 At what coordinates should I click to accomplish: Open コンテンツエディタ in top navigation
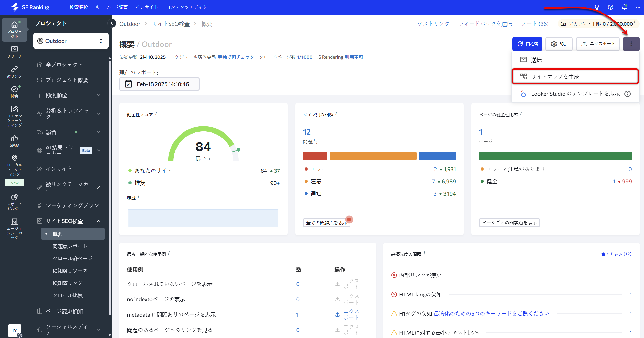186,7
